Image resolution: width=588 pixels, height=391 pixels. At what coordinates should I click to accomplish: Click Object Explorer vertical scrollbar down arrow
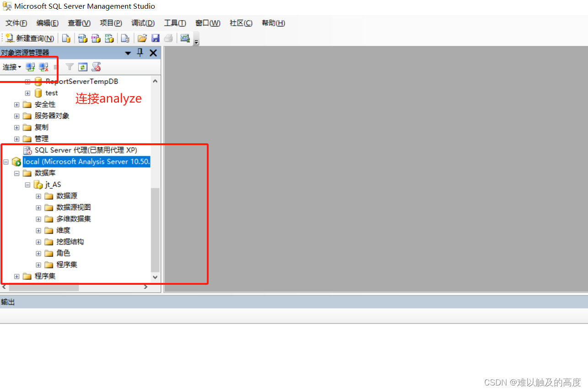point(155,277)
